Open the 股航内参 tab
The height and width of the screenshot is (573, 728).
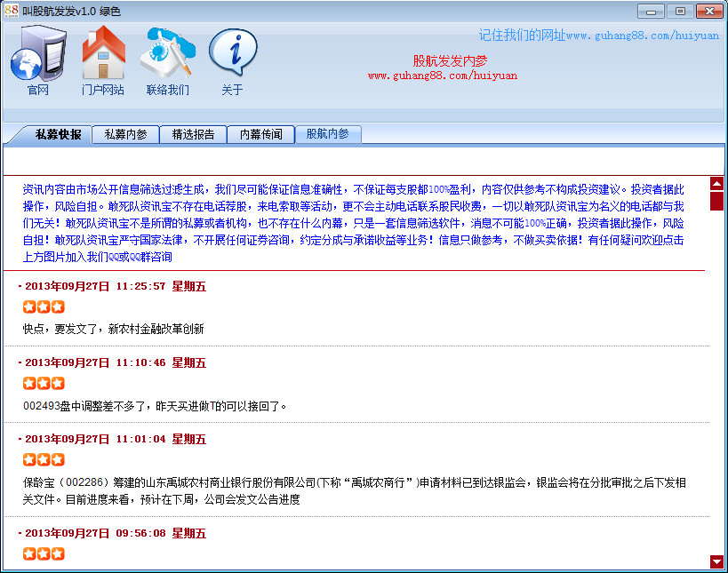[328, 134]
